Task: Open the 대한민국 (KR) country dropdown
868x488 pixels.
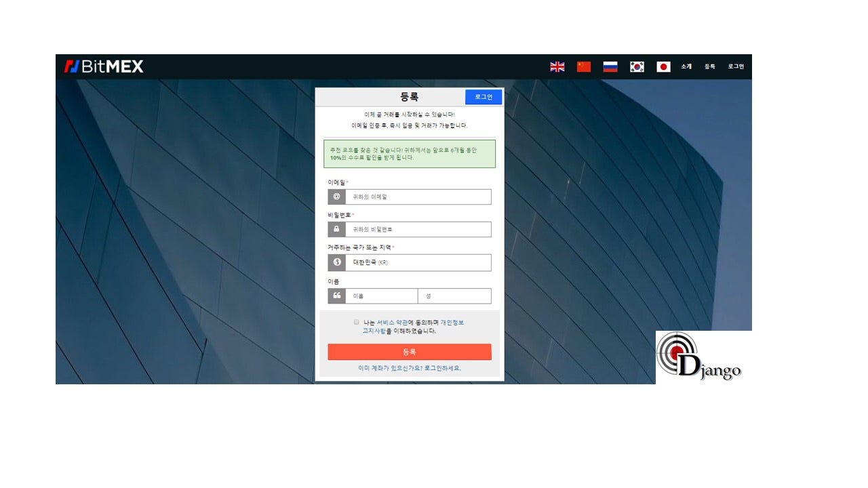Action: 416,262
